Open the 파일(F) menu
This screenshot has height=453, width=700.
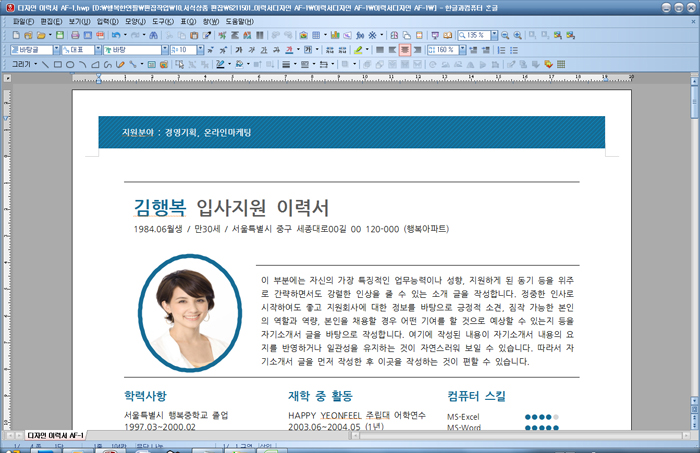(23, 21)
